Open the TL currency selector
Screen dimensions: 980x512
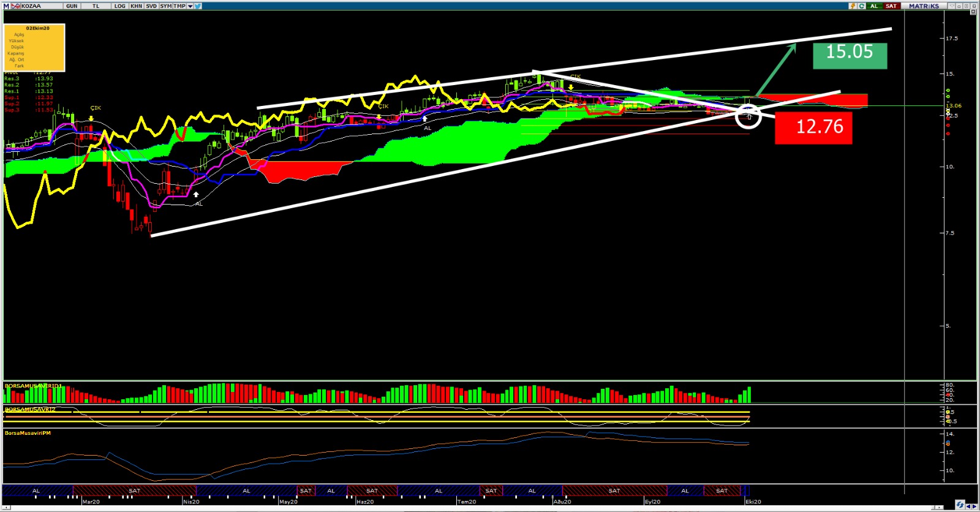tap(96, 6)
